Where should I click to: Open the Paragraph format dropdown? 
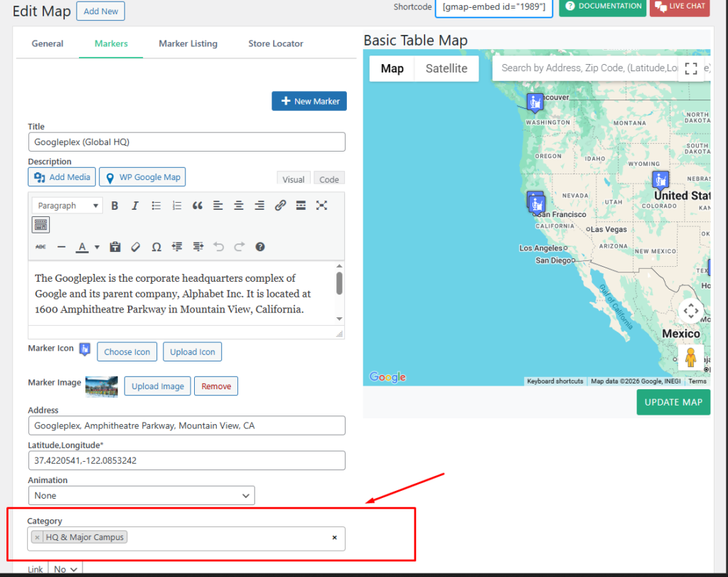point(68,206)
